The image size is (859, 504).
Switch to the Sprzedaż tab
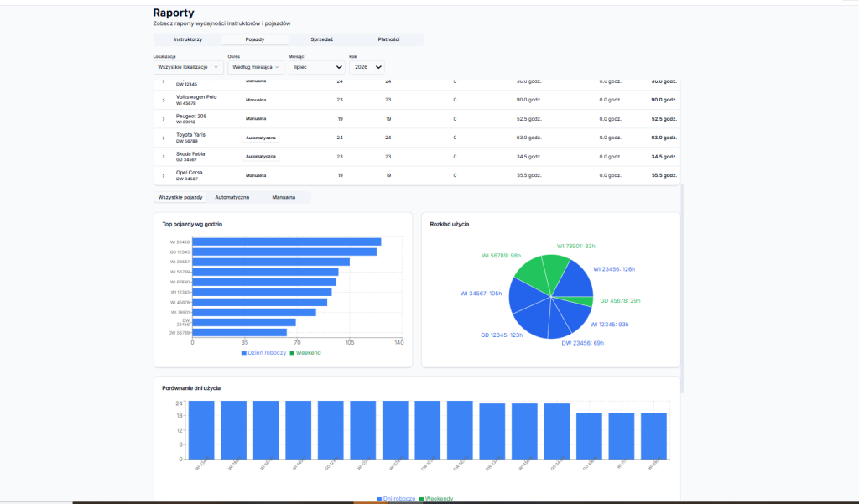321,39
